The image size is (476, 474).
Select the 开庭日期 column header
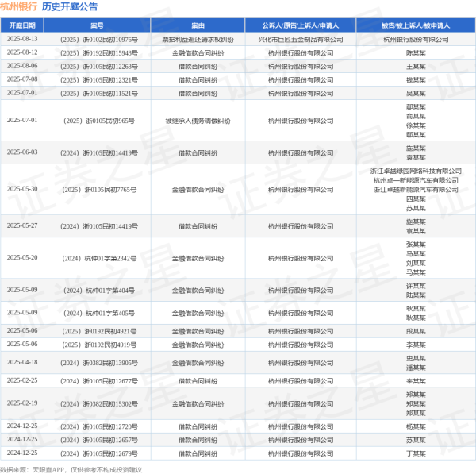[21, 25]
